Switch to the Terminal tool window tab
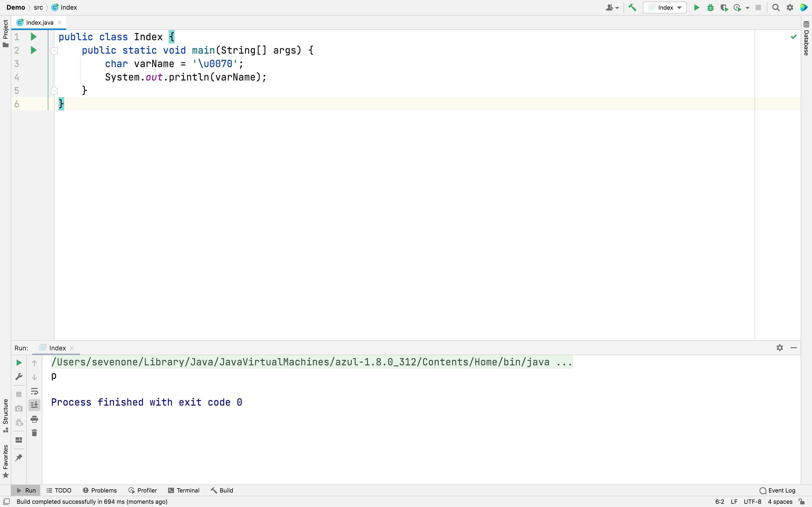The image size is (812, 507). pyautogui.click(x=184, y=490)
